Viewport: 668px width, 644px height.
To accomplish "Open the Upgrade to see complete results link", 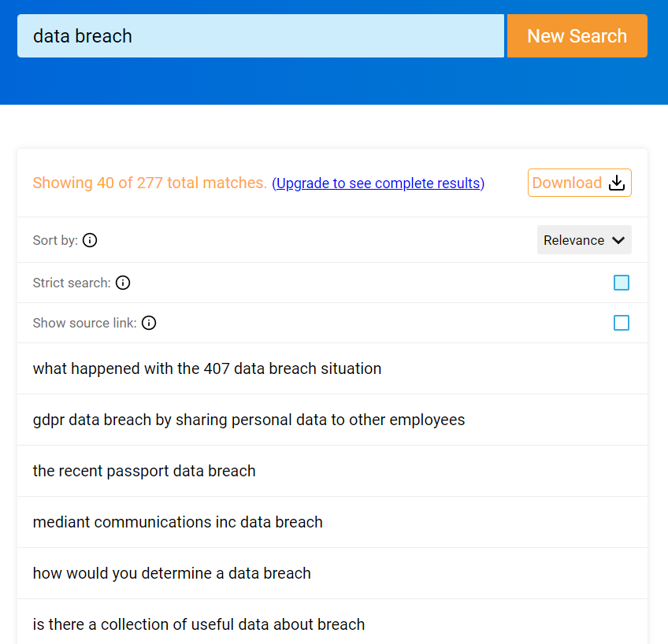I will tap(378, 183).
